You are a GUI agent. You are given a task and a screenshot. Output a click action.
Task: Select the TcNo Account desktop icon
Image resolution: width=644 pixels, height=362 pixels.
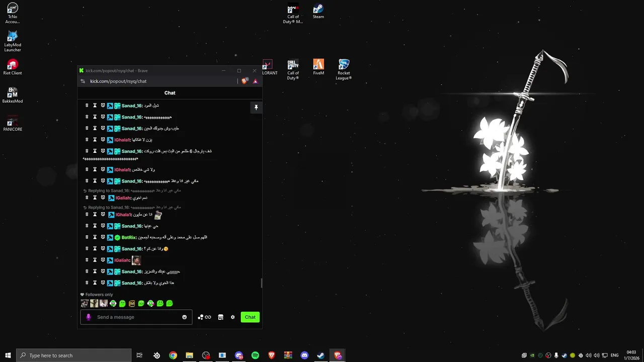(x=13, y=13)
